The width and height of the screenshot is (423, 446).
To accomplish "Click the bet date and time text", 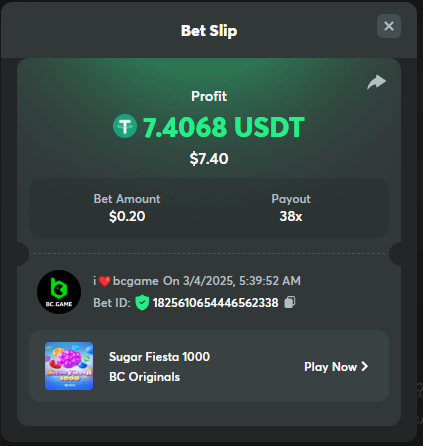I will tap(232, 281).
